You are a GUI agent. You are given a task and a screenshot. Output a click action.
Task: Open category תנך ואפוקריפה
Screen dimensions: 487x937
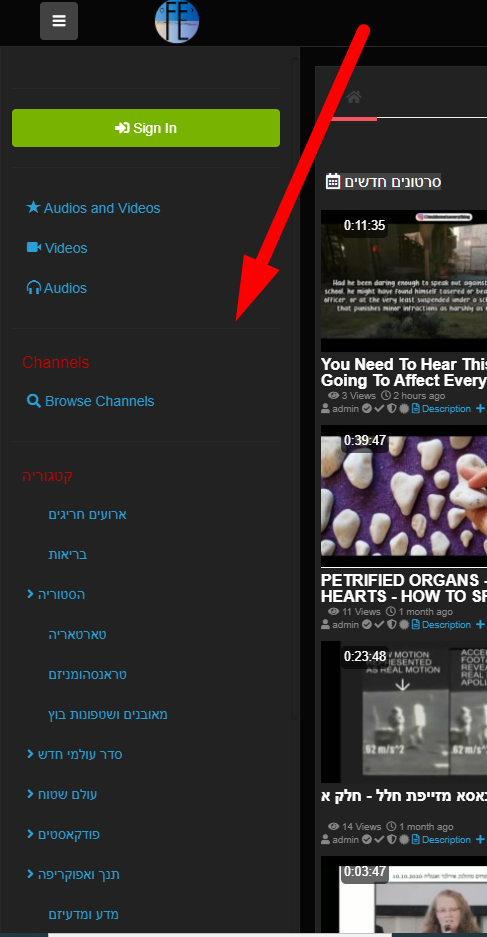pos(79,875)
